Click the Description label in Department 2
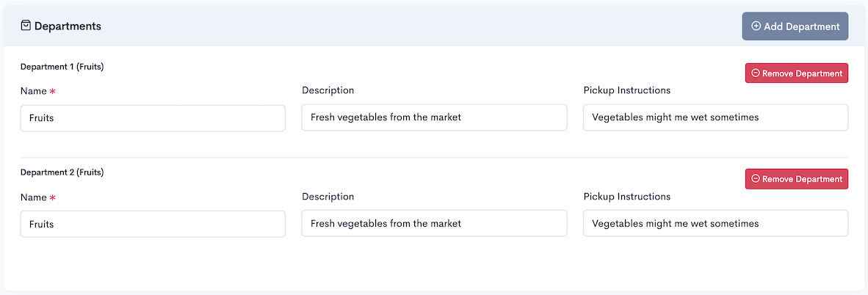868x295 pixels. pos(328,197)
